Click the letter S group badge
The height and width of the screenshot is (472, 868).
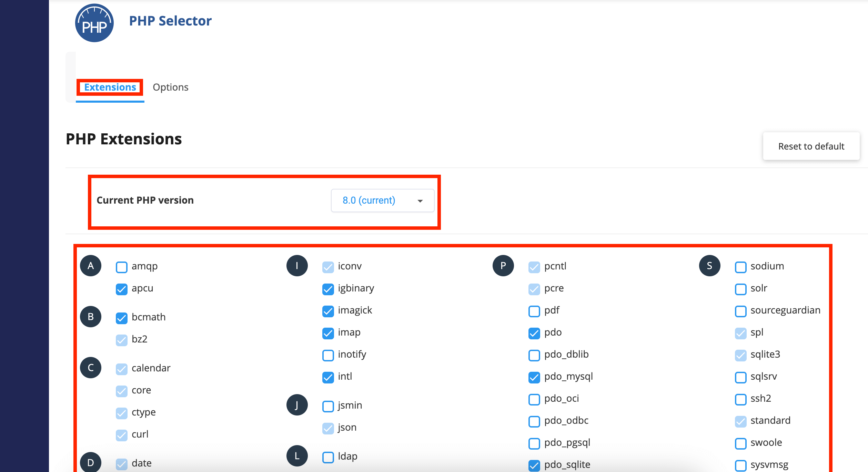click(710, 266)
